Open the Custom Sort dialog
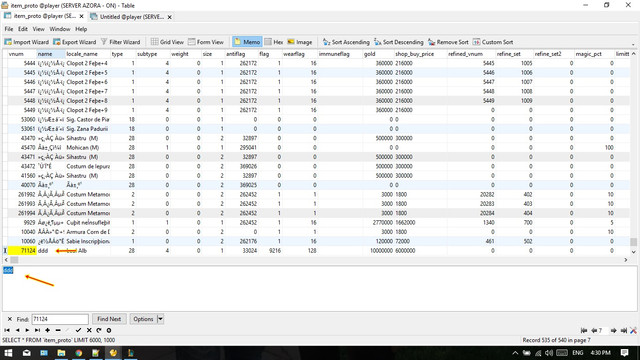Viewport: 640px width, 360px height. [x=493, y=42]
